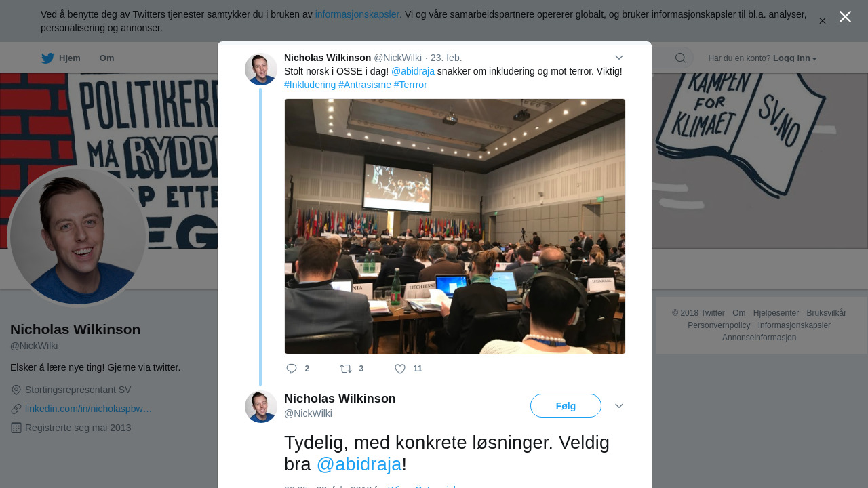Follow Nicholas Wilkinson with Følg button
The image size is (868, 488).
[566, 406]
